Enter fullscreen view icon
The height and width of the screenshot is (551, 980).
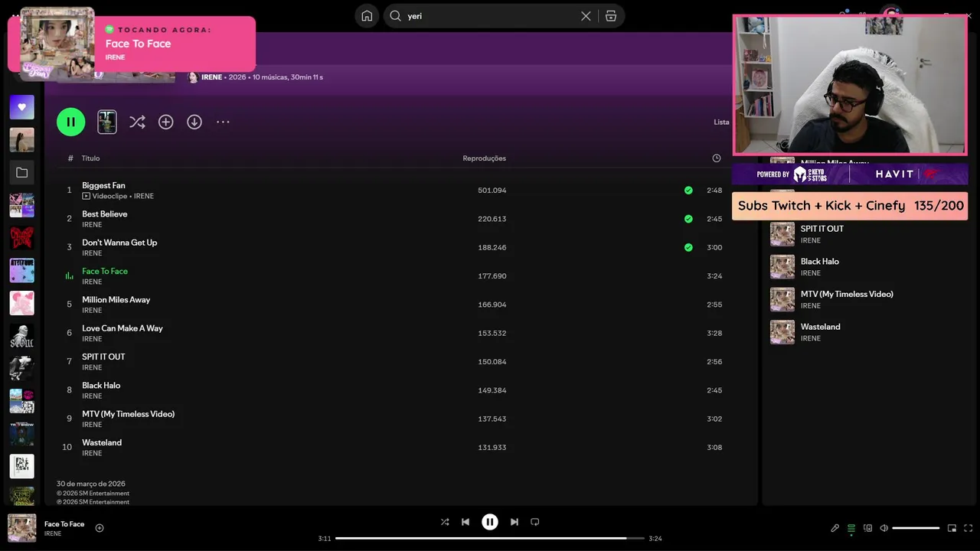click(969, 528)
